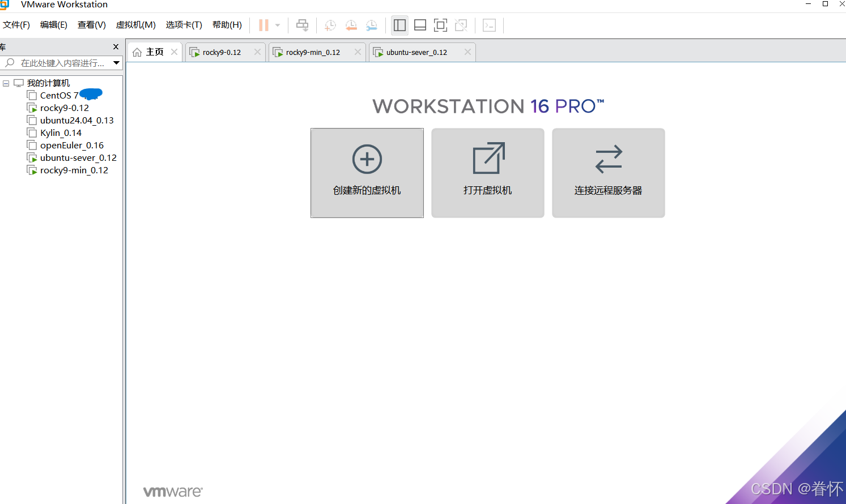Click the VM icon beside openEuler_0.16

pyautogui.click(x=32, y=146)
